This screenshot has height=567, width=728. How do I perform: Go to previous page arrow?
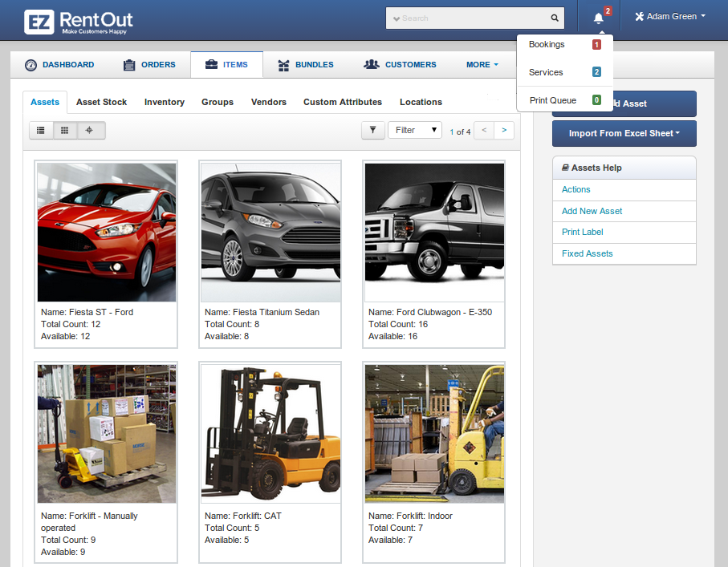484,131
